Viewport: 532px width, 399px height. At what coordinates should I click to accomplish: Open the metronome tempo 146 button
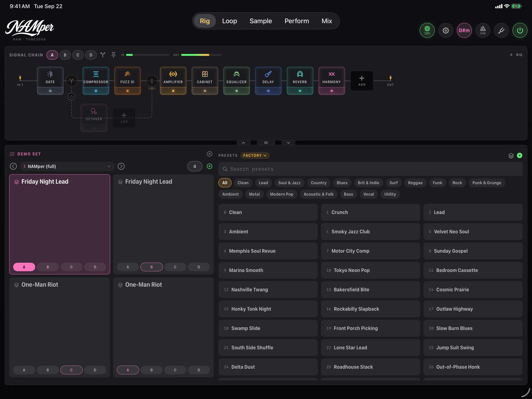click(x=483, y=30)
